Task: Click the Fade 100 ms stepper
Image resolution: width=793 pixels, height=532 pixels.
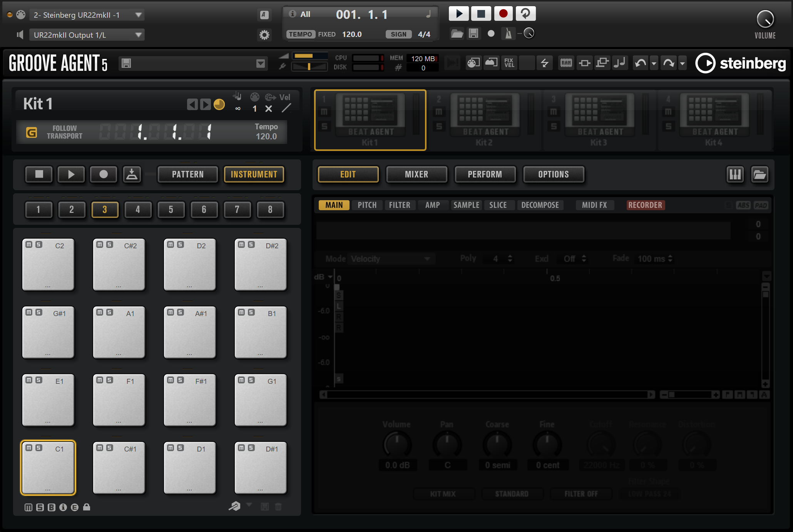Action: tap(670, 259)
